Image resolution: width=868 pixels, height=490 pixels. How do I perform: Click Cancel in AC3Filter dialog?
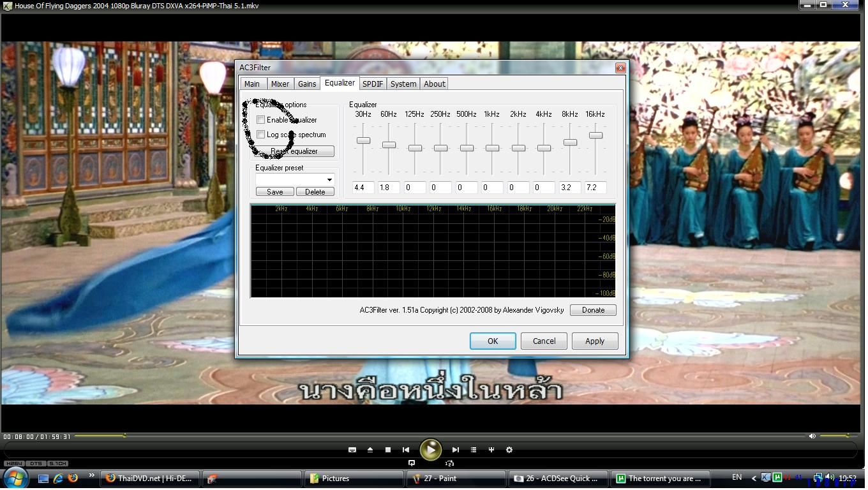click(544, 341)
